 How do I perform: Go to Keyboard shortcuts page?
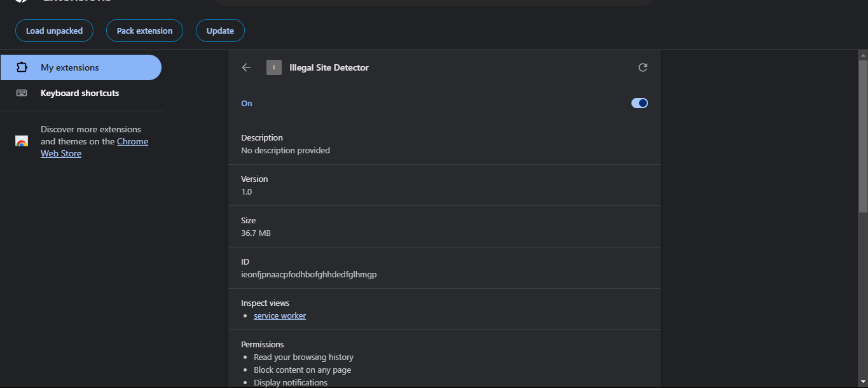pos(79,93)
